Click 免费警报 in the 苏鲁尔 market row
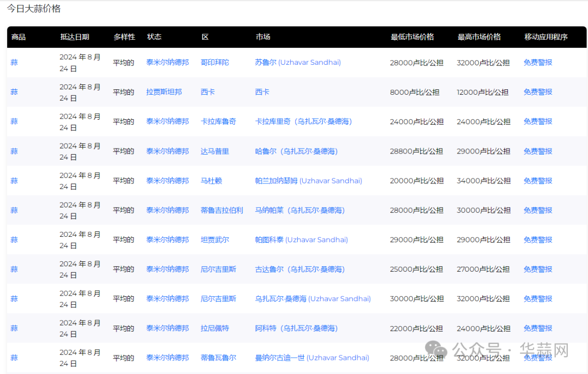The width and height of the screenshot is (588, 374). [x=538, y=63]
